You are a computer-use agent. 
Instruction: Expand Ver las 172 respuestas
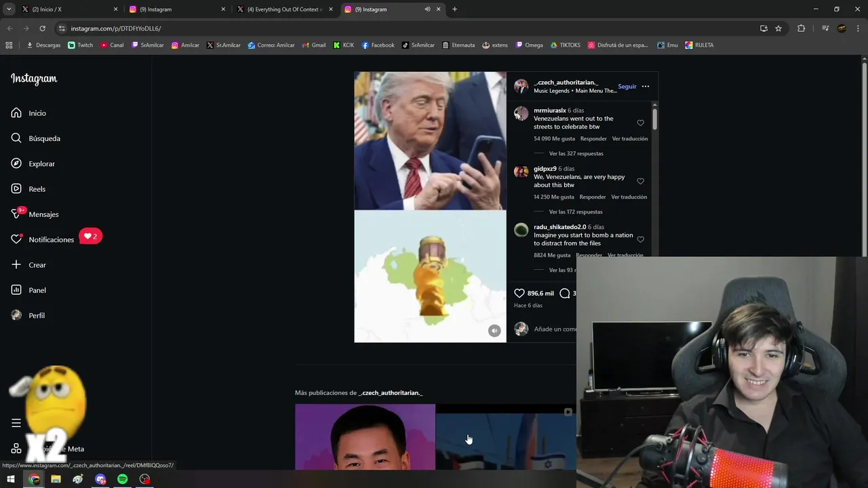pos(576,212)
